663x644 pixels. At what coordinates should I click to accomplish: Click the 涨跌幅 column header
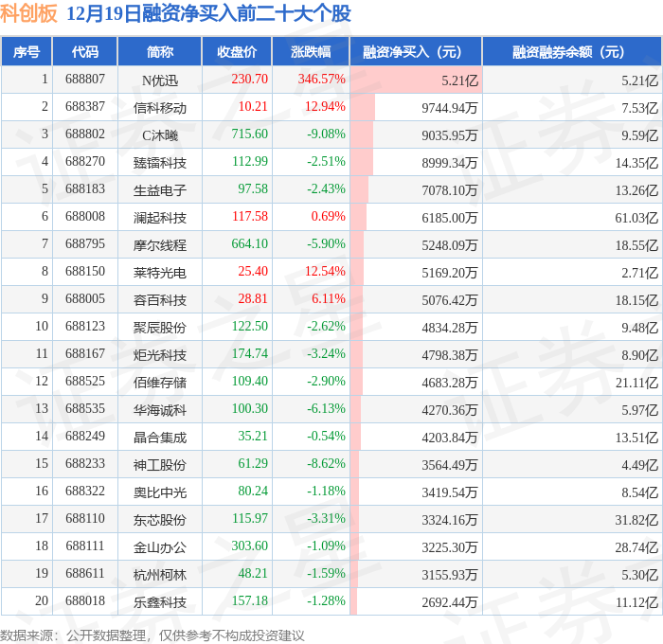tap(311, 51)
